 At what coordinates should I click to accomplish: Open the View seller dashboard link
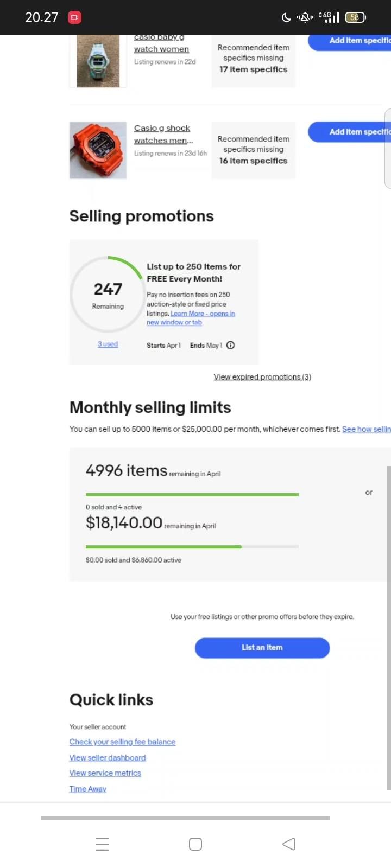point(108,757)
